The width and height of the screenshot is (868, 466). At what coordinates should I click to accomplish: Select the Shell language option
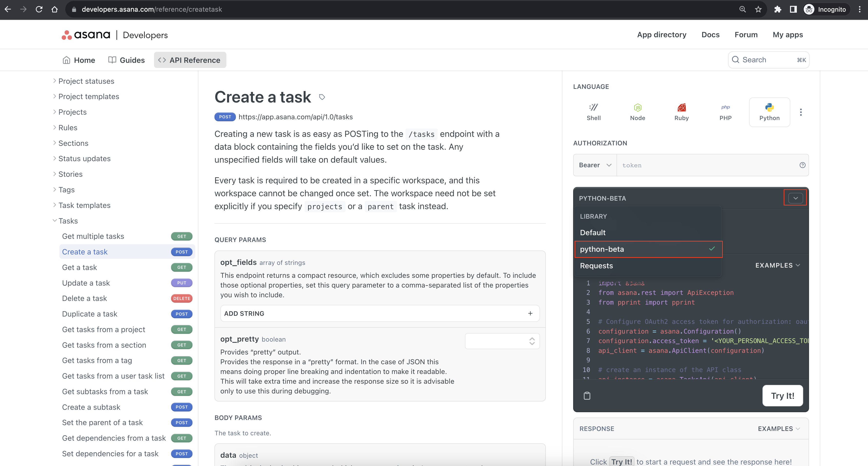coord(593,112)
